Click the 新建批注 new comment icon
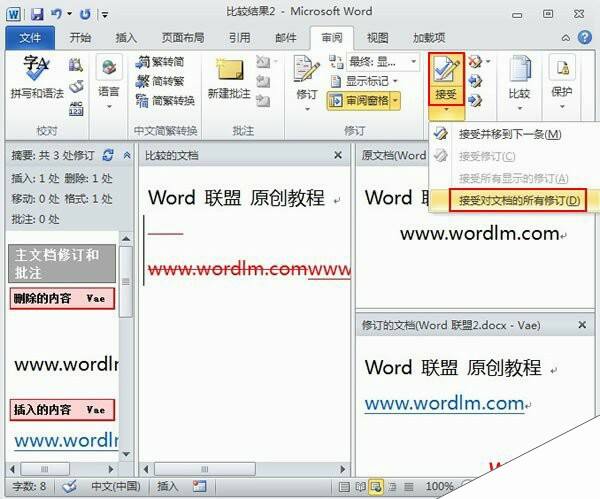The height and width of the screenshot is (499, 600). pyautogui.click(x=230, y=78)
